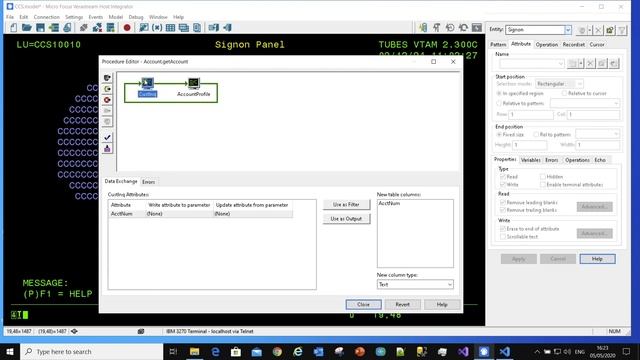Click the checkmark validate icon in Procedure Editor
Image resolution: width=640 pixels, height=360 pixels.
[x=107, y=137]
